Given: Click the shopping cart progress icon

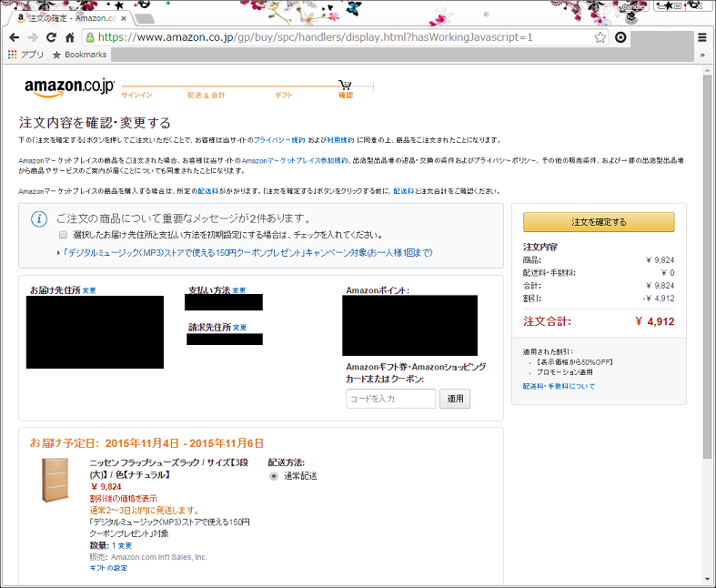Looking at the screenshot, I should pyautogui.click(x=345, y=85).
